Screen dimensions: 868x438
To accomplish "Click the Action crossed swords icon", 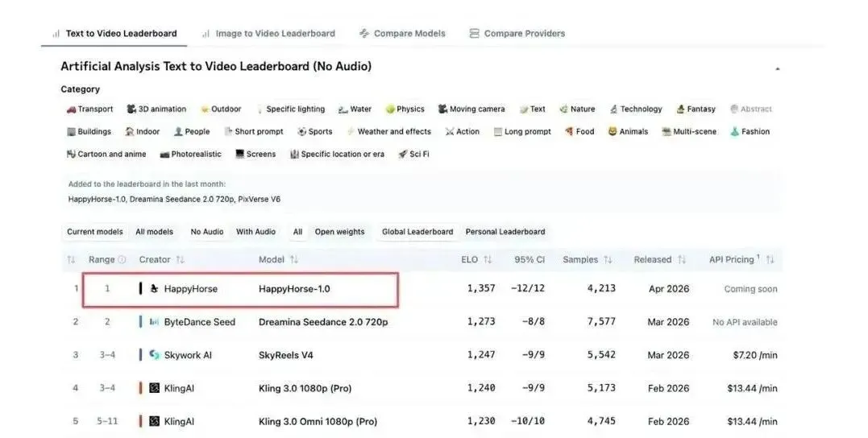I will pos(450,131).
